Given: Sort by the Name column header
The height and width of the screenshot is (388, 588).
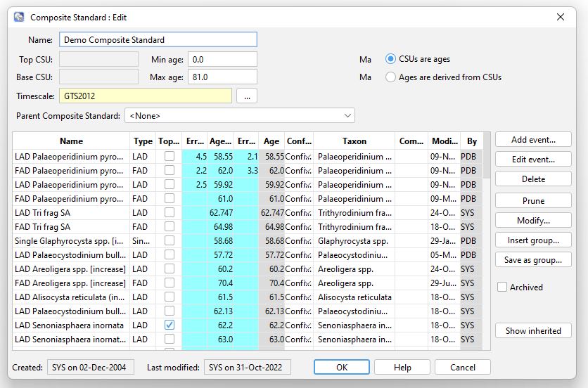Looking at the screenshot, I should click(x=71, y=141).
